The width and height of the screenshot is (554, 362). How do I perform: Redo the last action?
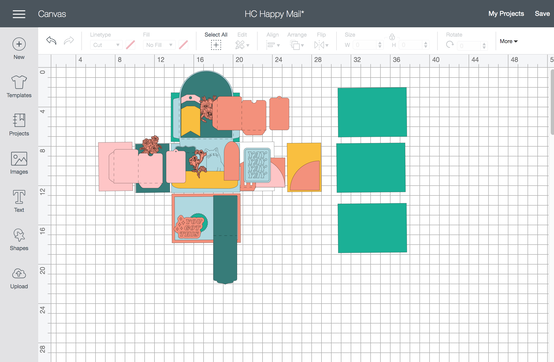point(69,41)
